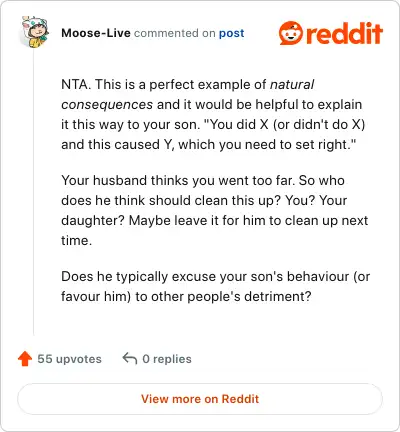Viewport: 400px width, 432px height.
Task: Click the orange 'reddit' wordmark logo
Action: 344,33
